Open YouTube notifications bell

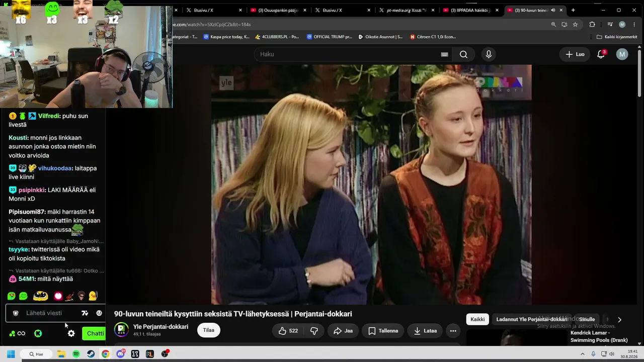tap(601, 54)
